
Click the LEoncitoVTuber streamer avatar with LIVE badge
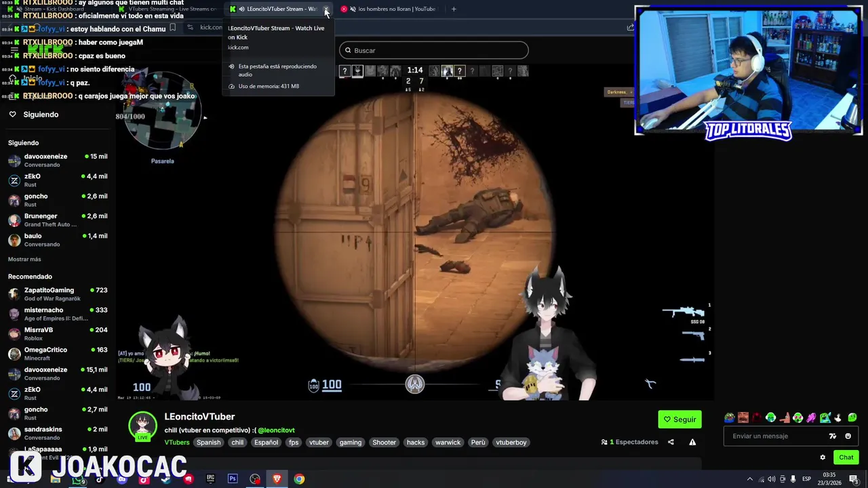pos(142,426)
